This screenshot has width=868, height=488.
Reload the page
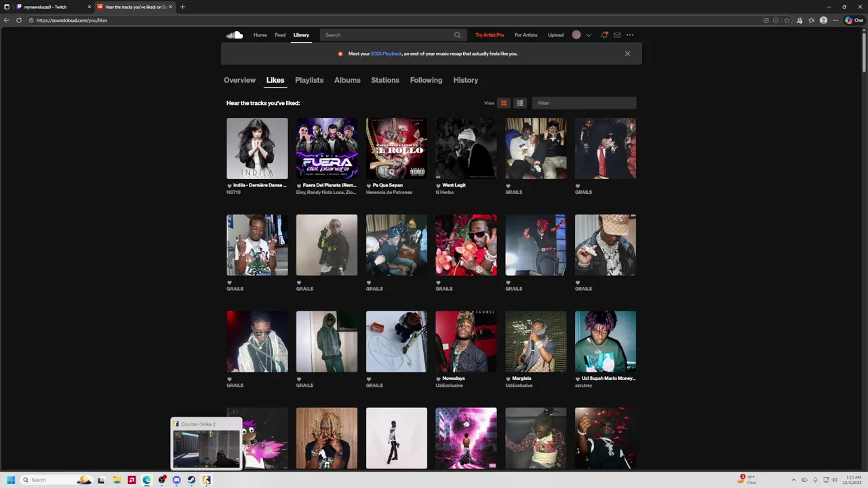pos(19,20)
